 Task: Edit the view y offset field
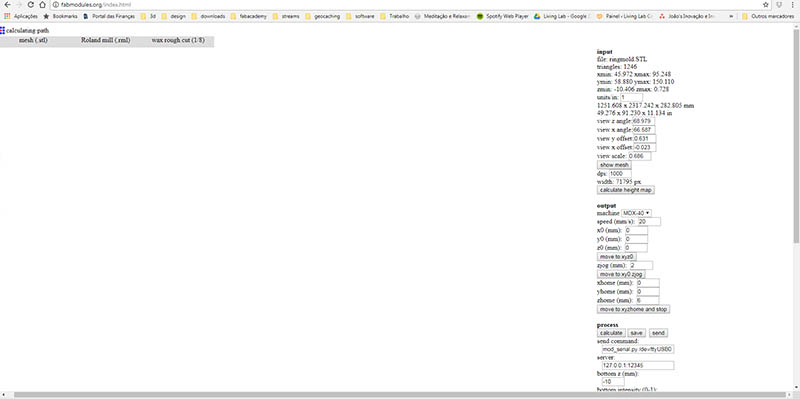[x=644, y=139]
